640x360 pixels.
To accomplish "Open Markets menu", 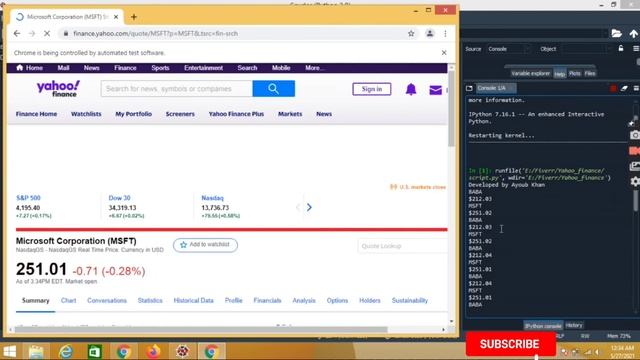I will click(x=290, y=114).
